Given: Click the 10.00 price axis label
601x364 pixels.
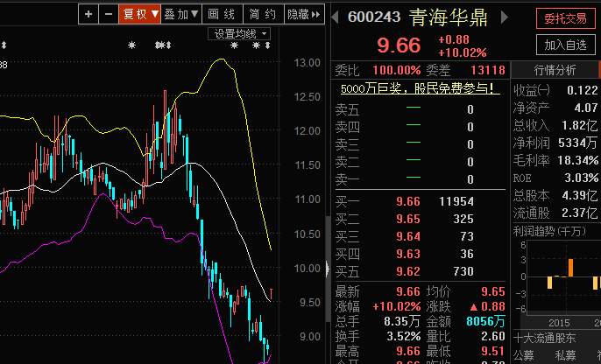Looking at the screenshot, I should 307,269.
